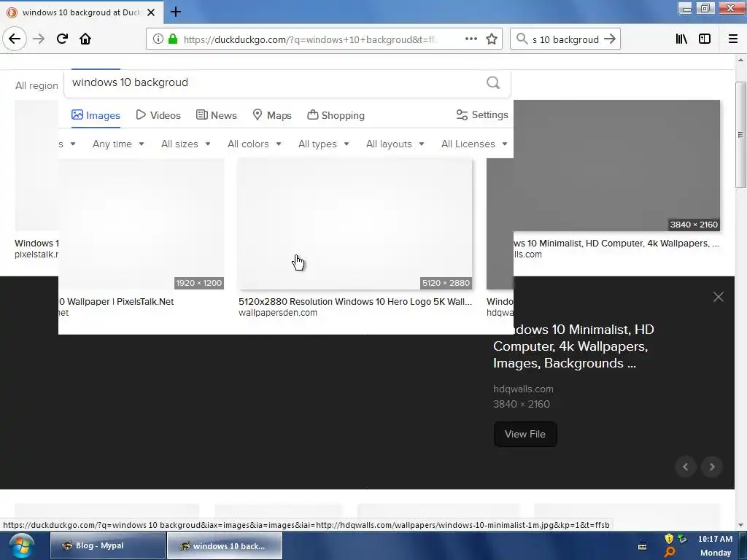
Task: Expand the Any time filter
Action: click(118, 144)
